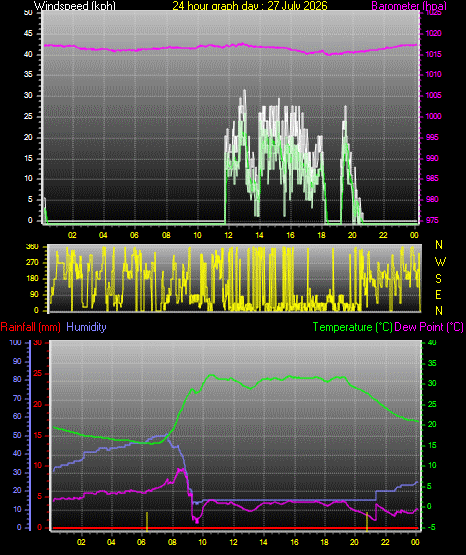Viewport: 466px width, 555px height.
Task: Click '25' on the red rainfall axis
Action: (x=38, y=373)
